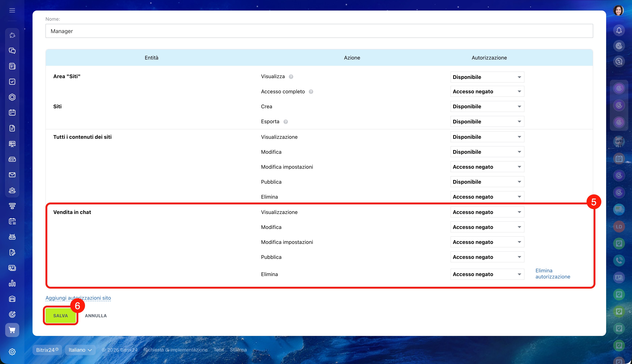Open the shopping cart sidebar icon
632x364 pixels.
click(x=12, y=330)
